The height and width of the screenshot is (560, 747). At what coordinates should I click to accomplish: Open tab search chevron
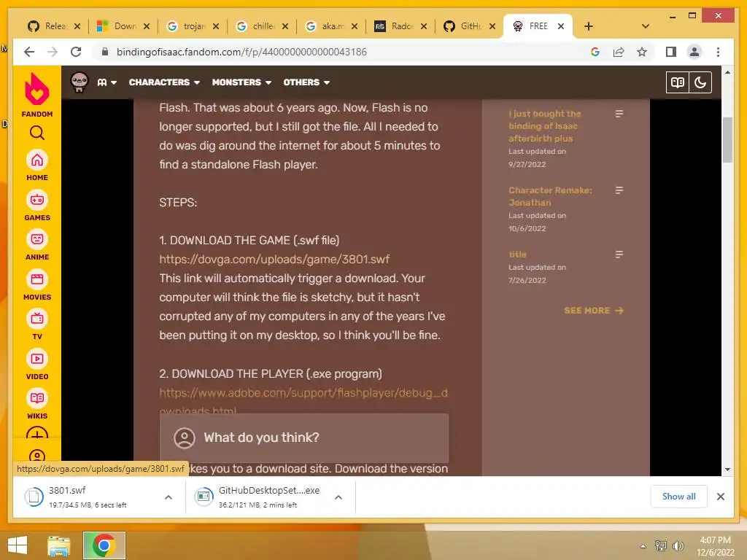(646, 26)
